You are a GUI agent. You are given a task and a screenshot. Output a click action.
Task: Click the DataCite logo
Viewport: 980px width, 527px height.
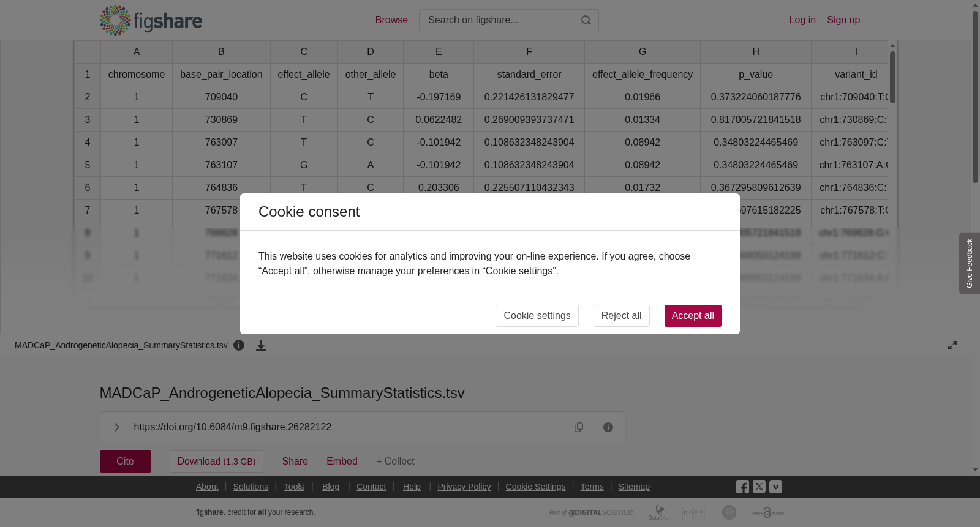658,512
